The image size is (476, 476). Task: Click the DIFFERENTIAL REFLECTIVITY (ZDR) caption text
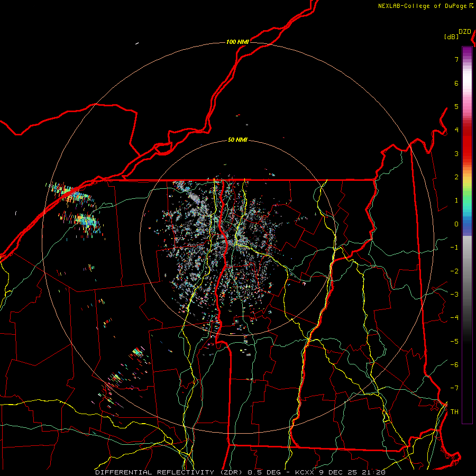point(169,472)
